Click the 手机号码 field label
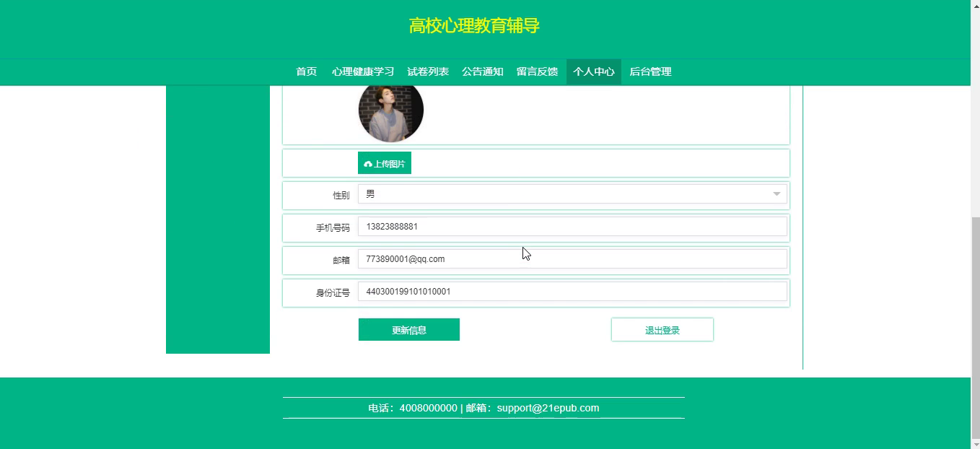 (x=333, y=228)
